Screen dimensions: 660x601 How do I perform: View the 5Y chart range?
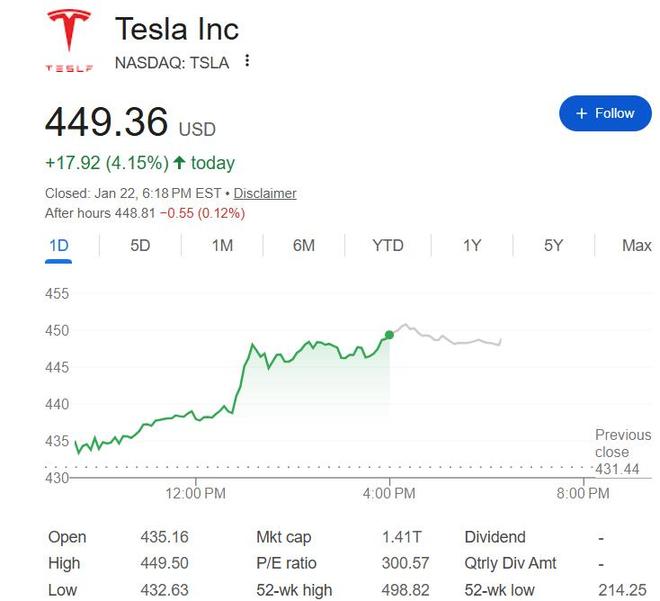(553, 245)
